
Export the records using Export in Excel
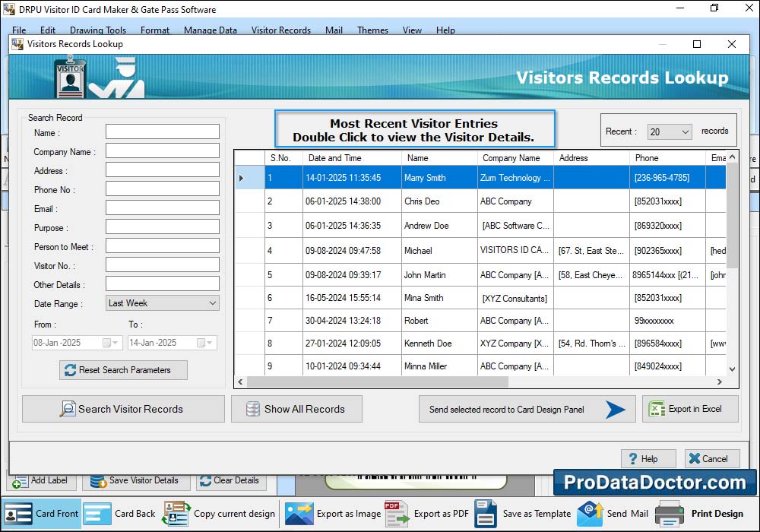click(690, 409)
